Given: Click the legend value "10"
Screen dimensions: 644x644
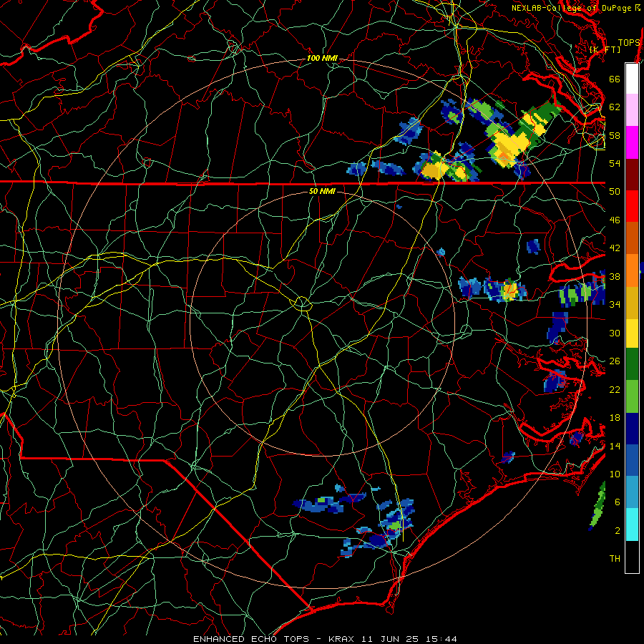Looking at the screenshot, I should coord(615,474).
